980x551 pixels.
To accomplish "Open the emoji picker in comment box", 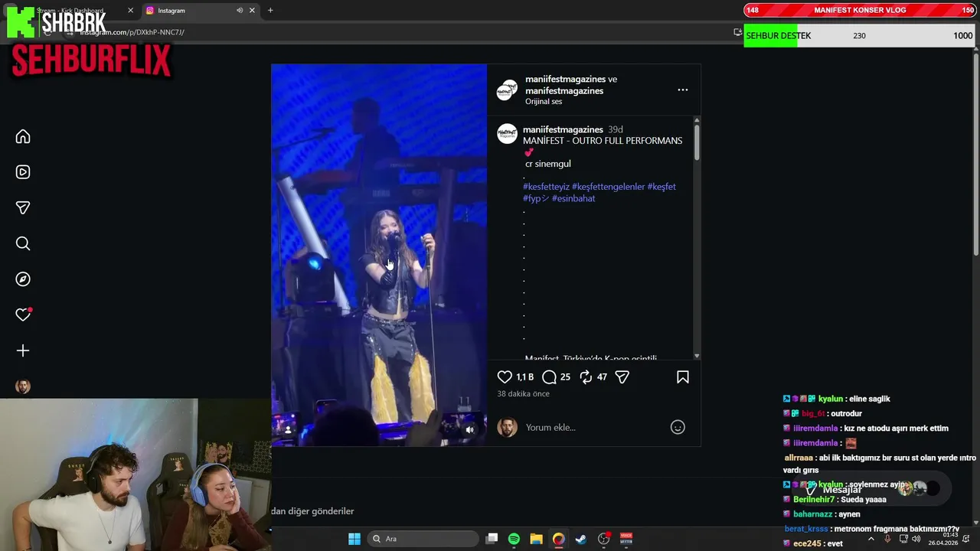I will [678, 427].
